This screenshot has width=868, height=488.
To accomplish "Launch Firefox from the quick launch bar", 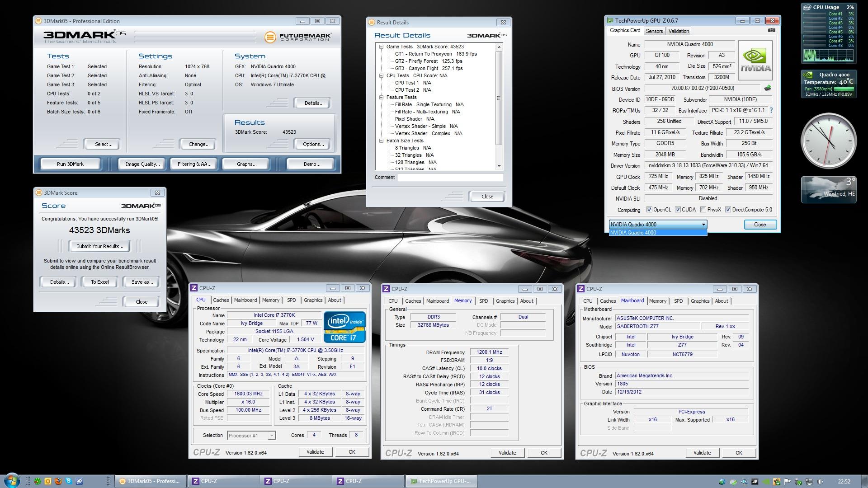I will coord(58,481).
